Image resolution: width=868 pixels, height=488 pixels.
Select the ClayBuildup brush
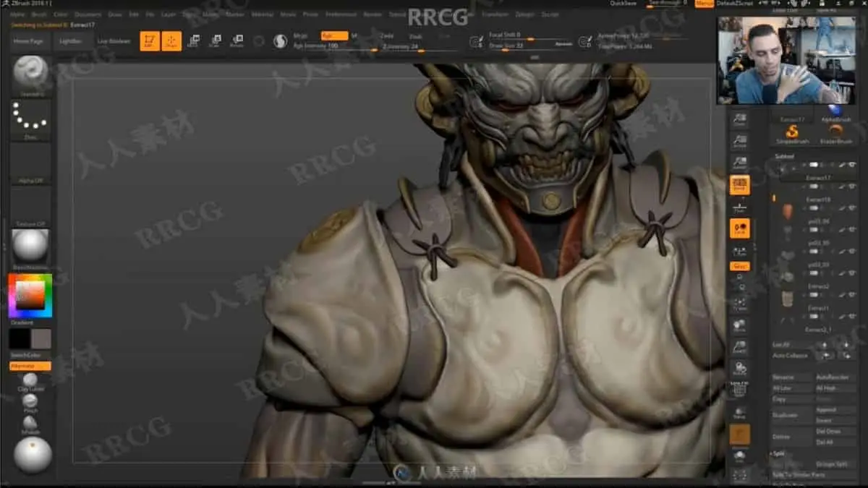click(30, 382)
